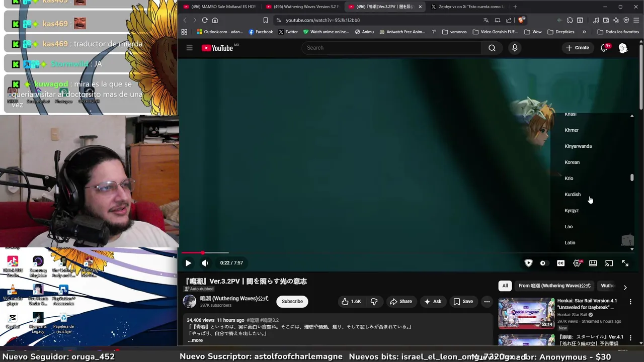The height and width of the screenshot is (362, 644).
Task: Toggle closed captions (CC) button
Action: (x=560, y=263)
